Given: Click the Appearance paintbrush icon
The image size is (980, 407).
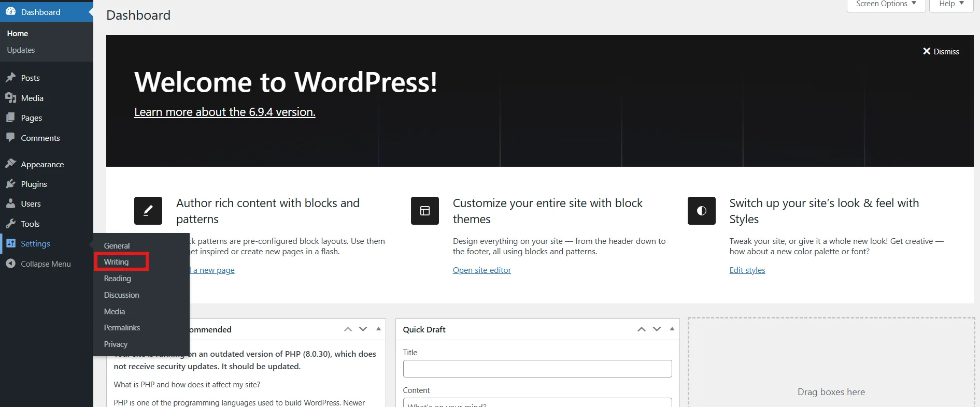Looking at the screenshot, I should 10,164.
